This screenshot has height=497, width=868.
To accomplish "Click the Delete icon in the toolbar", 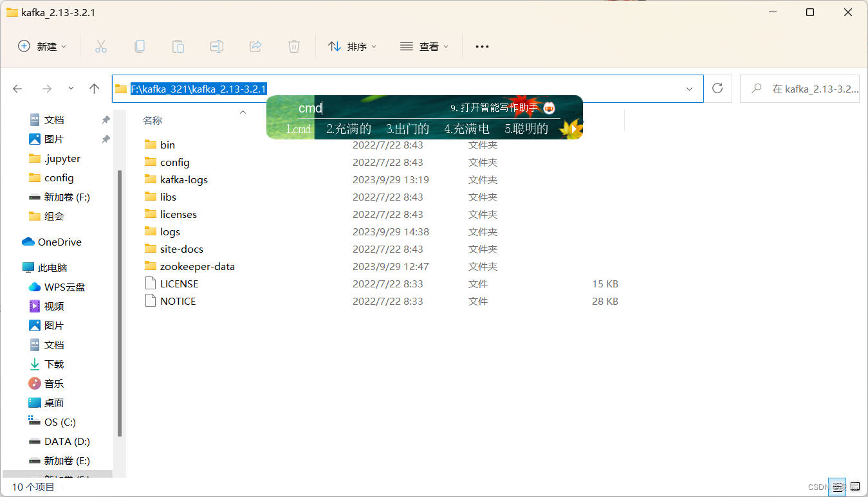I will click(293, 46).
